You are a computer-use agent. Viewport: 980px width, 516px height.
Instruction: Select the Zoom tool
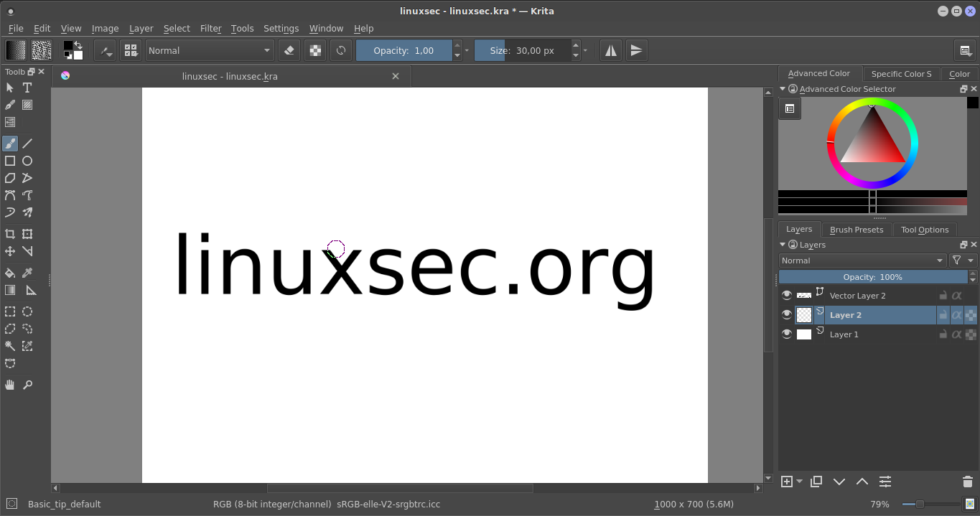tap(27, 385)
